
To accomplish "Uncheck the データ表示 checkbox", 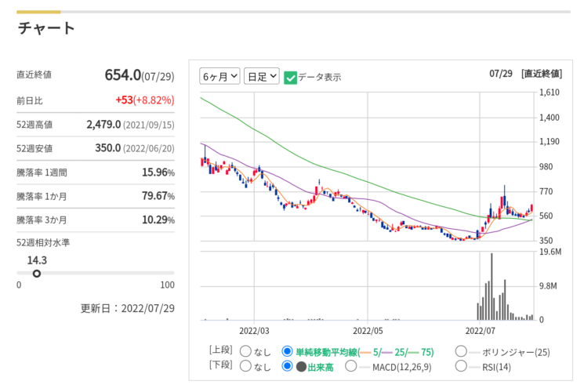I will click(290, 78).
